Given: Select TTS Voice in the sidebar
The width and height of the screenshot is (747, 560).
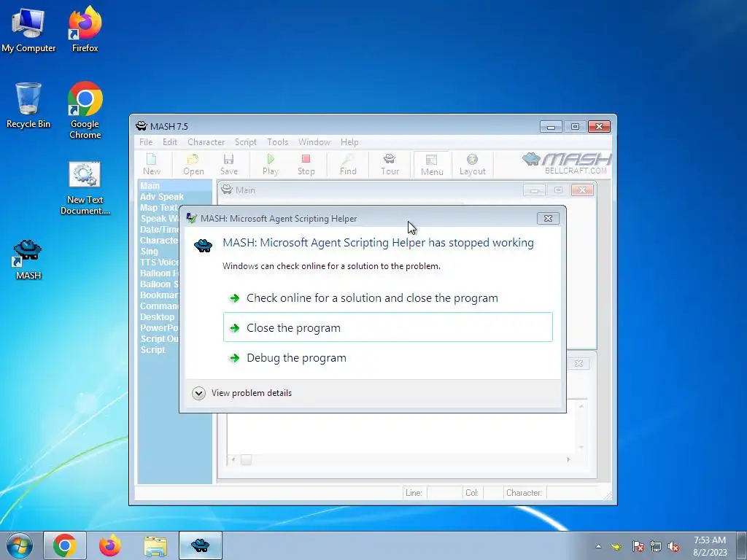Looking at the screenshot, I should click(159, 262).
